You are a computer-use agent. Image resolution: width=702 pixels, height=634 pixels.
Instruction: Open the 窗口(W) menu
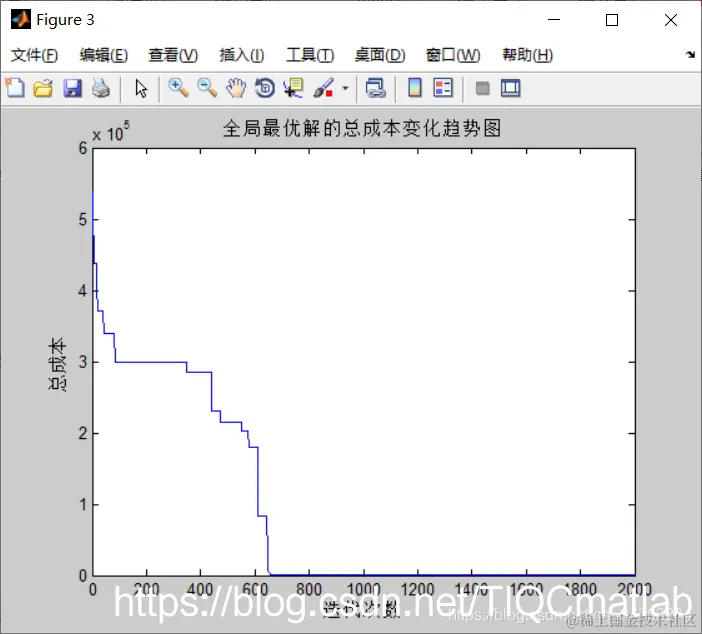tap(453, 55)
